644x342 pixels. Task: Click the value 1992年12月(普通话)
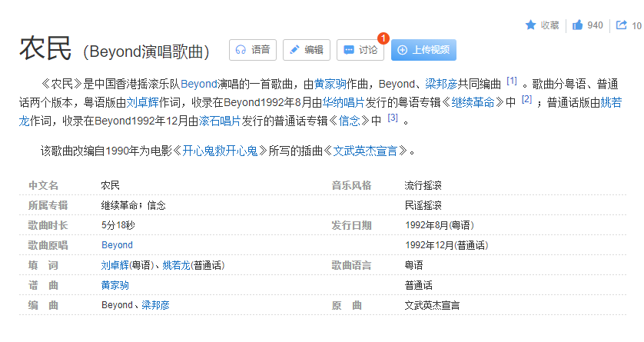tap(446, 245)
